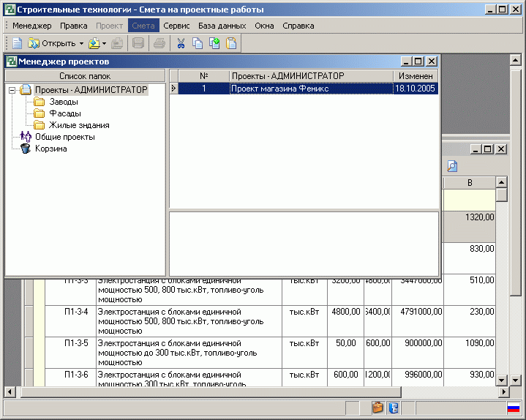Click the preview magnifier icon in estimate window
The height and width of the screenshot is (420, 526).
451,166
